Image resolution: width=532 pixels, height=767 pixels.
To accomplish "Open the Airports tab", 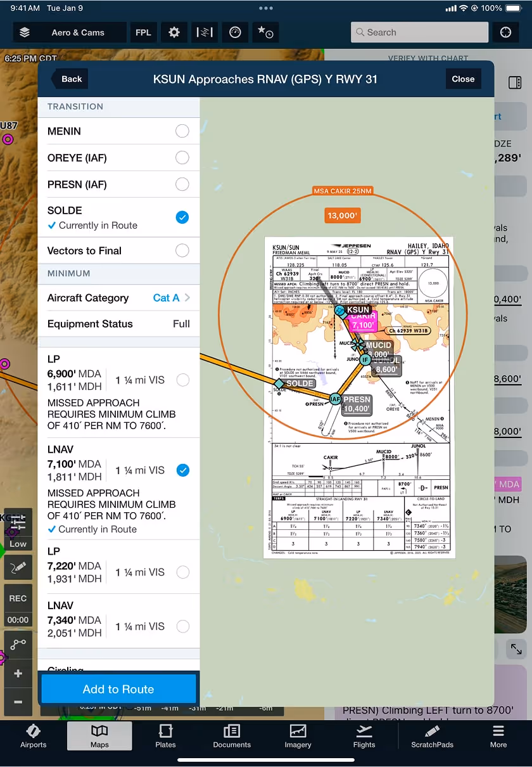I will tap(34, 737).
